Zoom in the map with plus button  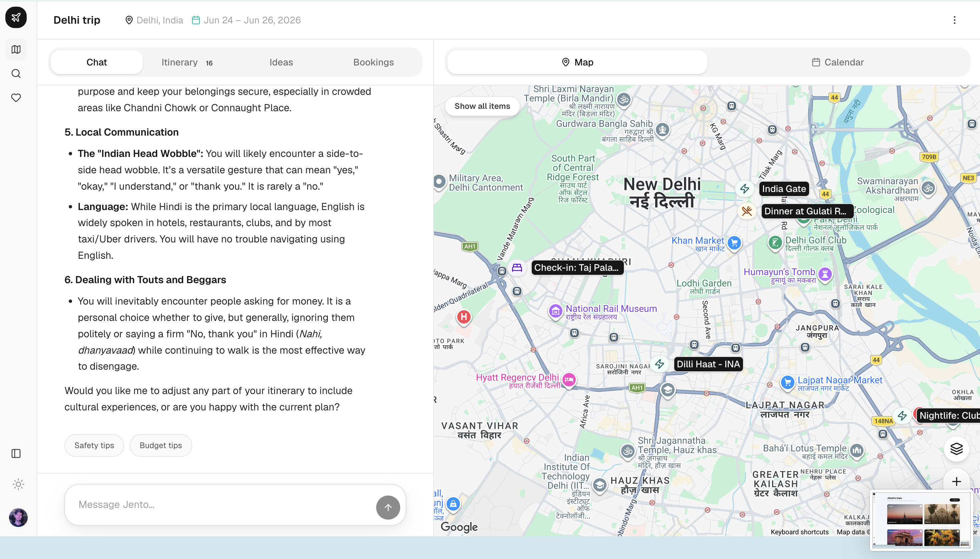coord(957,482)
